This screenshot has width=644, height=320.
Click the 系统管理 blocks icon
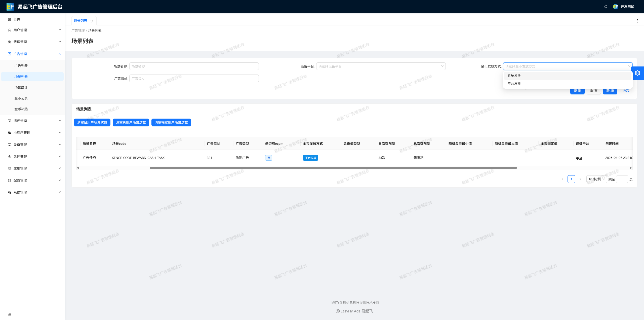click(x=9, y=192)
